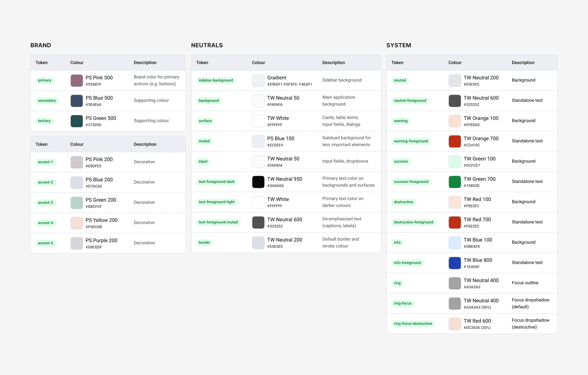Select the TW Neutral 950 black swatch
The height and width of the screenshot is (375, 588).
tap(258, 182)
